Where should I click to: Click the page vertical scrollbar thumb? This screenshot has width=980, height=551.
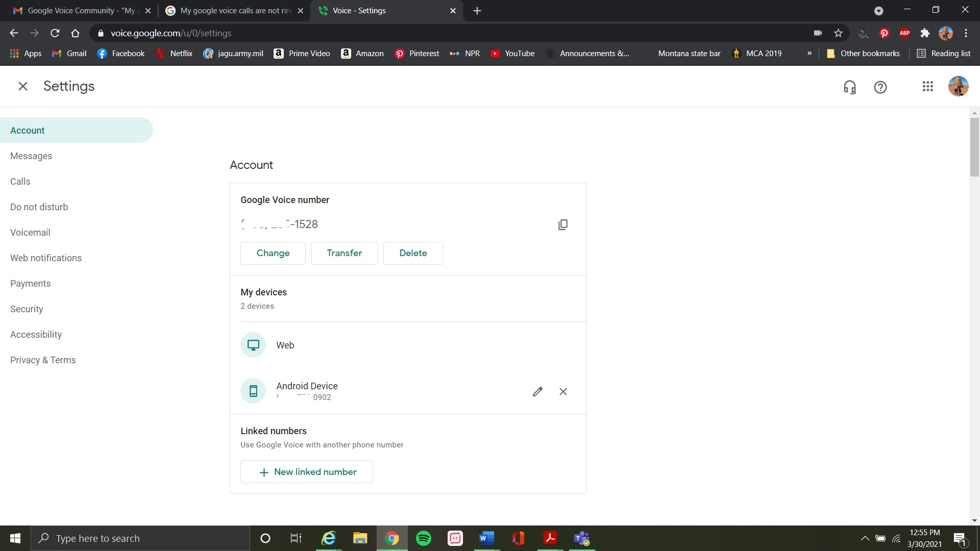pyautogui.click(x=974, y=147)
